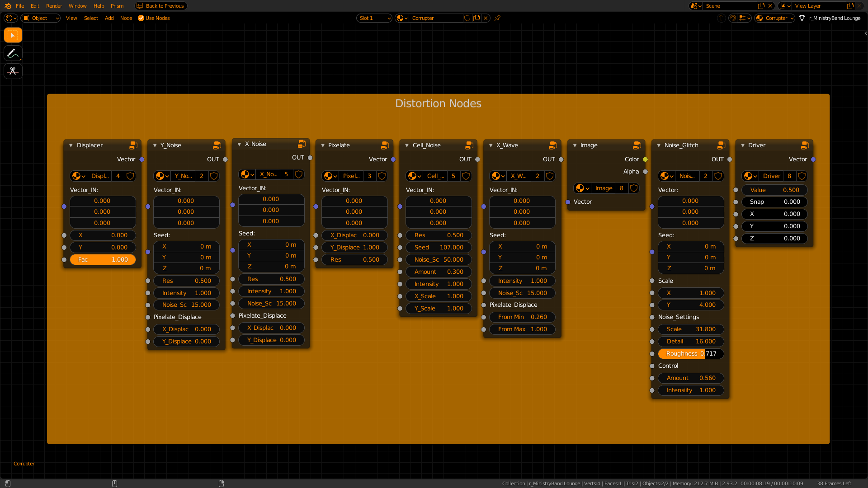Open Driver node group edit icon
The height and width of the screenshot is (488, 868).
[805, 145]
